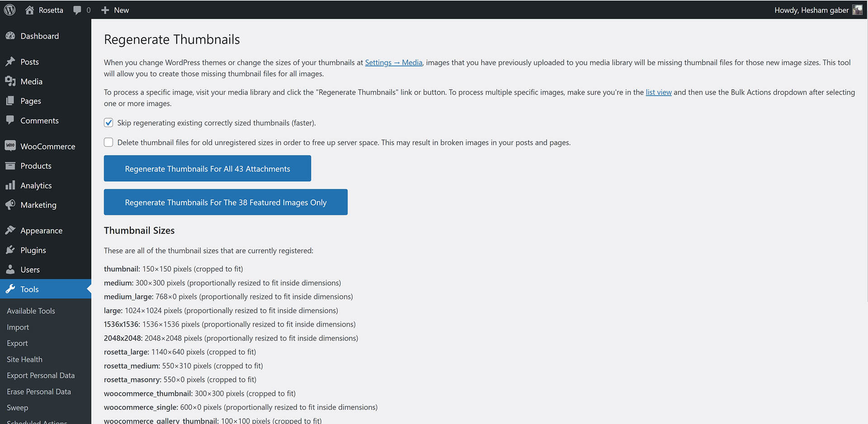
Task: Click the WordPress logo icon
Action: [9, 10]
